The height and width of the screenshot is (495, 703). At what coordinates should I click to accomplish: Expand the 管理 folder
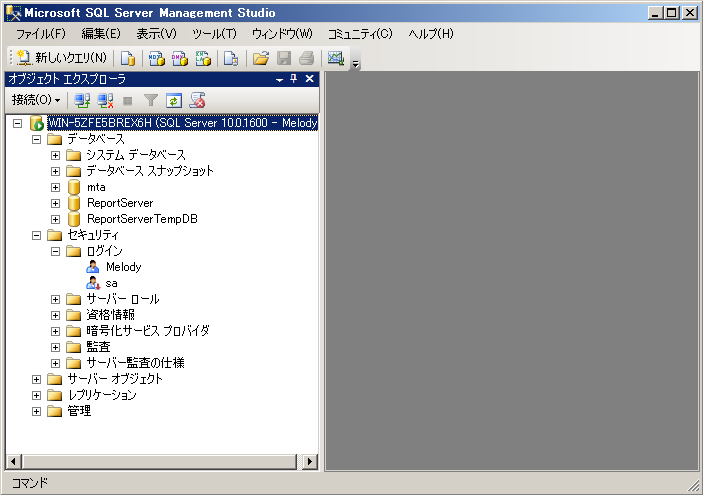(36, 411)
